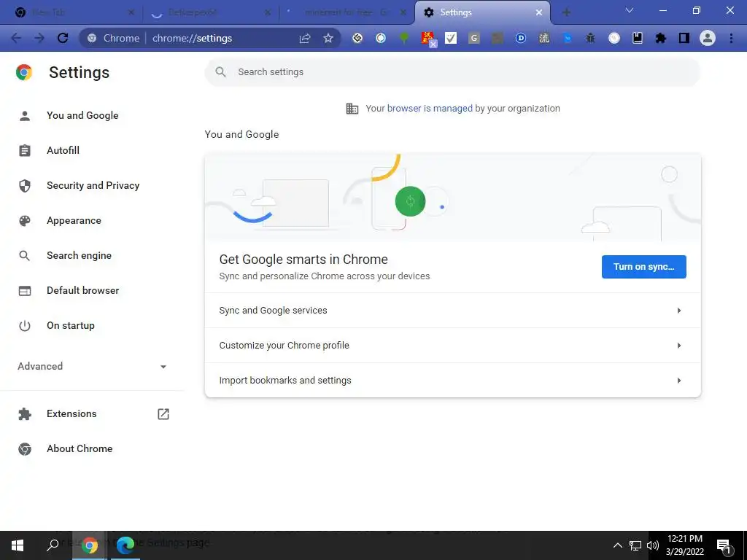747x560 pixels.
Task: Open Autofill settings section
Action: click(63, 150)
